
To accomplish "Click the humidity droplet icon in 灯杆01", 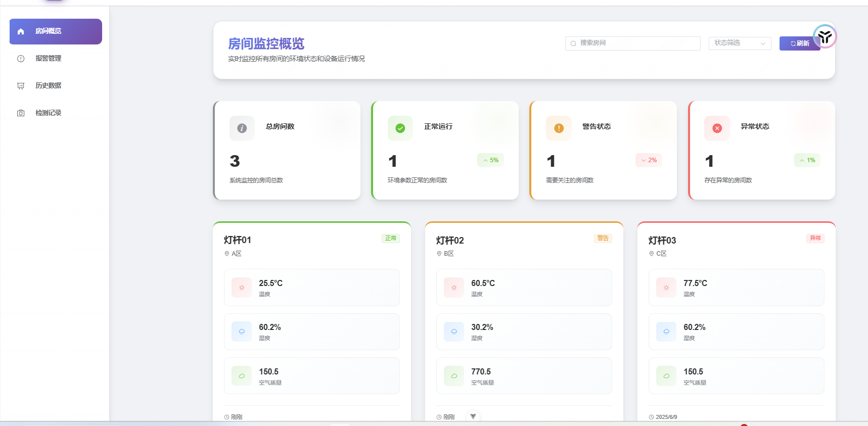I will pos(242,332).
